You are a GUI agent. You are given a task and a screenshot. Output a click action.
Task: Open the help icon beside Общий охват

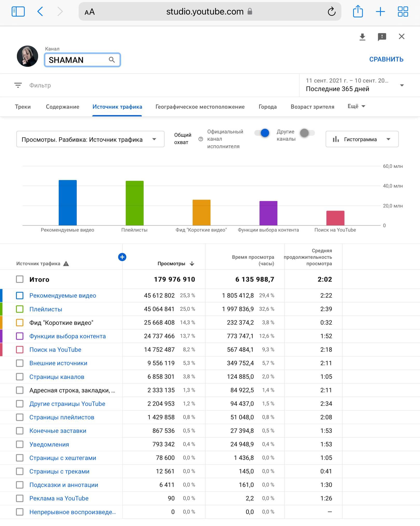click(x=201, y=139)
